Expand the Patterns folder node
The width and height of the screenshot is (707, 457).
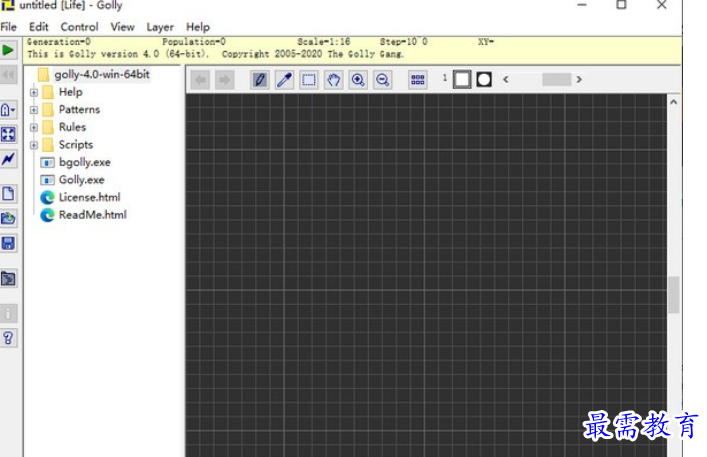34,110
